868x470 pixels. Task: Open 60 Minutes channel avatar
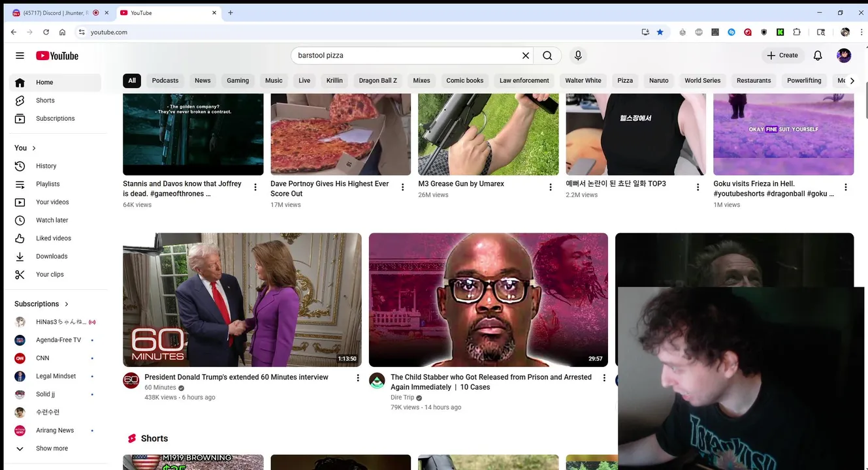tap(131, 381)
